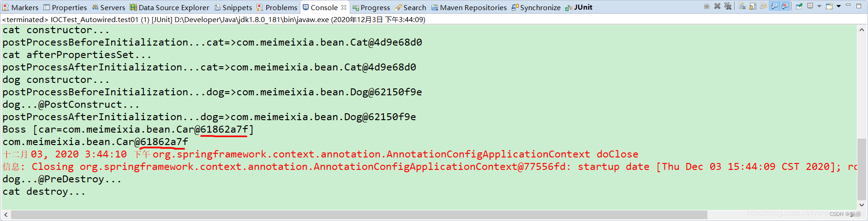The height and width of the screenshot is (221, 868).
Task: Click the Display Selected Console icon
Action: tap(810, 6)
